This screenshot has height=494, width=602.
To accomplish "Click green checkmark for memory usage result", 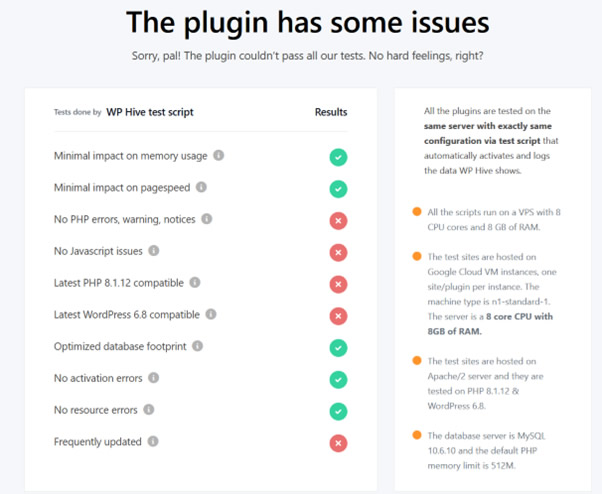I will (x=338, y=157).
